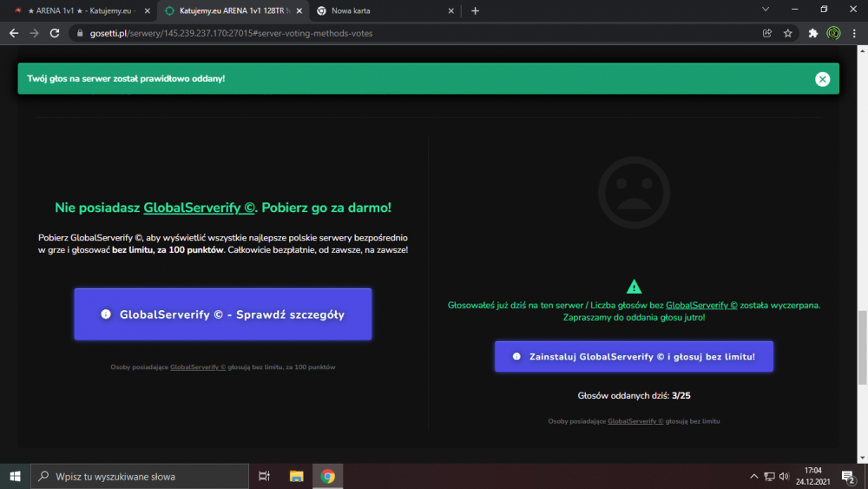Open Chrome profile avatar

coord(833,33)
